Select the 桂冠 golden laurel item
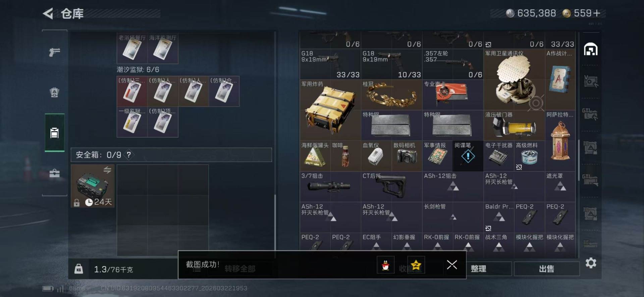The image size is (644, 297). point(391,95)
